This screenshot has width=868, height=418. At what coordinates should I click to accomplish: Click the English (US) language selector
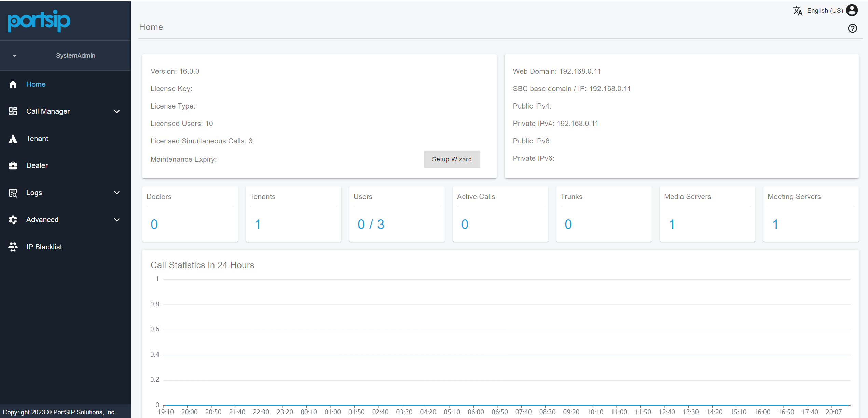tap(825, 11)
